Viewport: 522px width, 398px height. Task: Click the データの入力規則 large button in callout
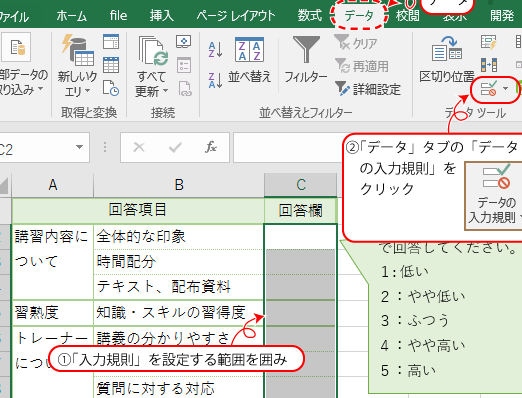pos(494,196)
